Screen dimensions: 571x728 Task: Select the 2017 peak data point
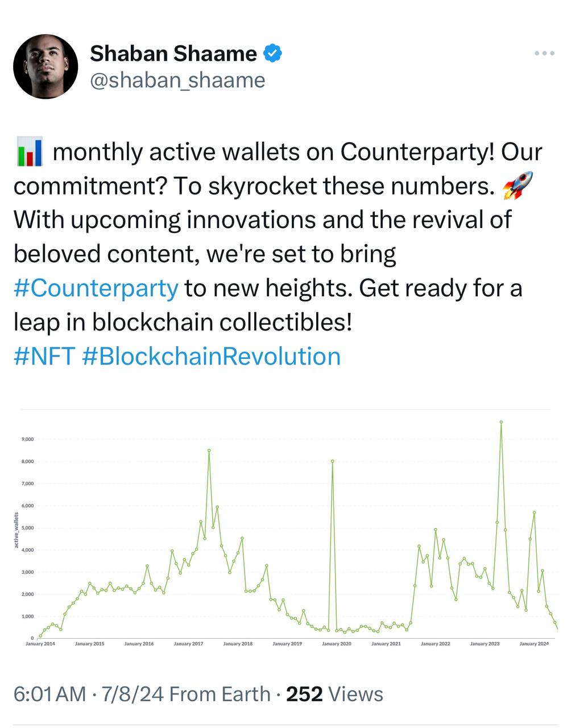tap(209, 450)
